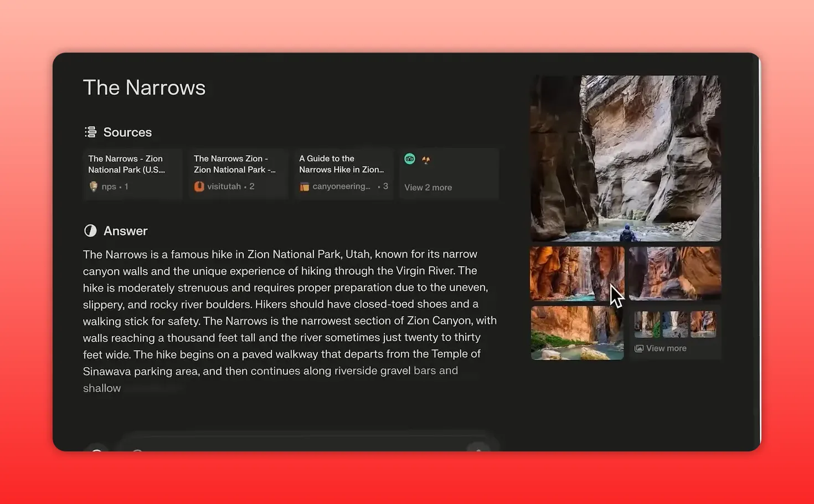Select the nps favicon on the first source
Image resolution: width=814 pixels, height=504 pixels.
click(93, 186)
